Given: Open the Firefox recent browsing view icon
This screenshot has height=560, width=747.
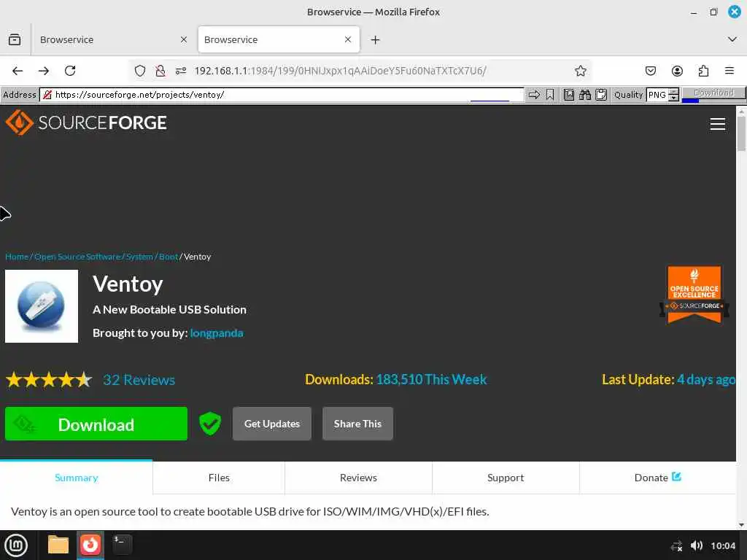Looking at the screenshot, I should [15, 39].
